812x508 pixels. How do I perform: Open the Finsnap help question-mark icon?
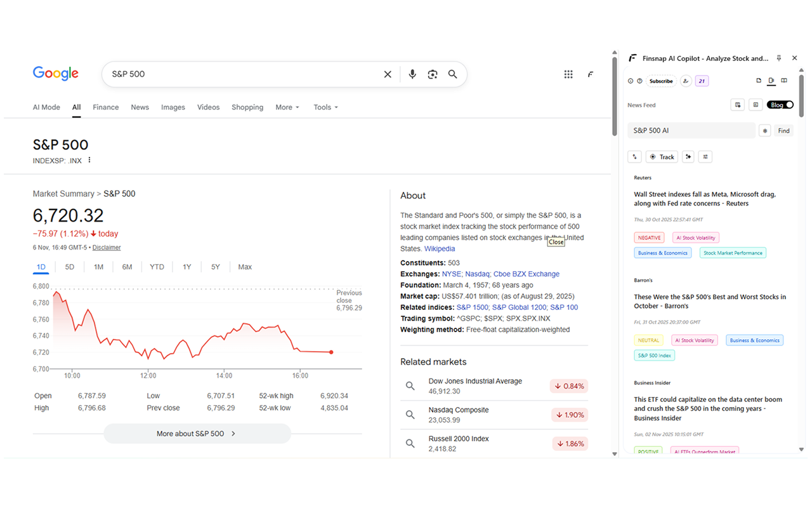(639, 81)
